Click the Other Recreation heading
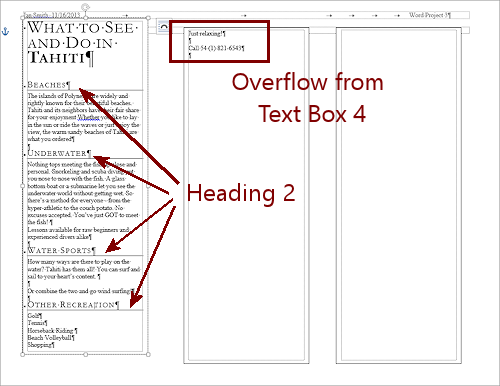The image size is (500, 386). [73, 305]
